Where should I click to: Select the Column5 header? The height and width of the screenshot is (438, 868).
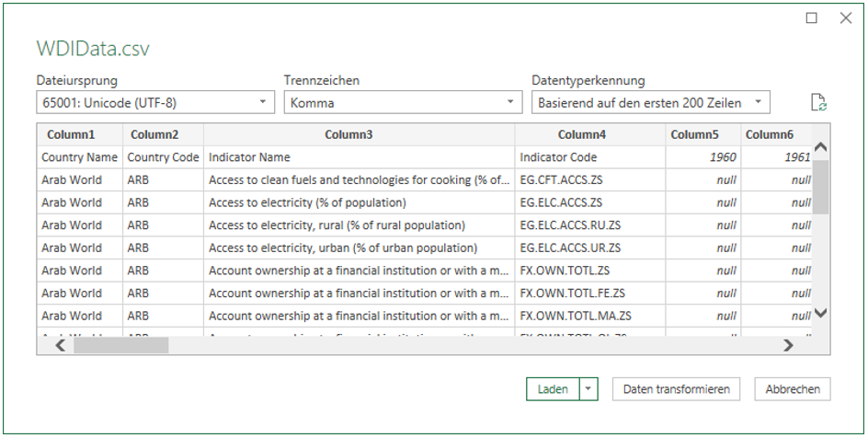tap(702, 134)
